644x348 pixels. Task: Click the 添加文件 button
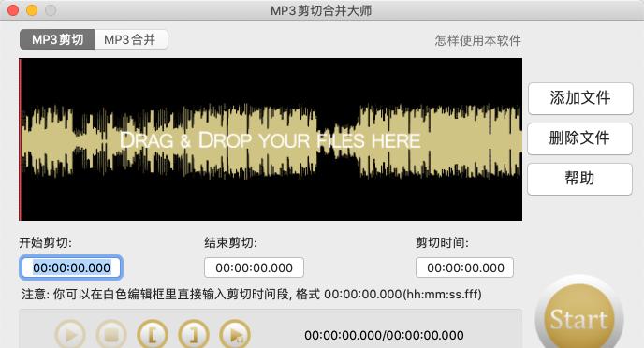pos(580,98)
